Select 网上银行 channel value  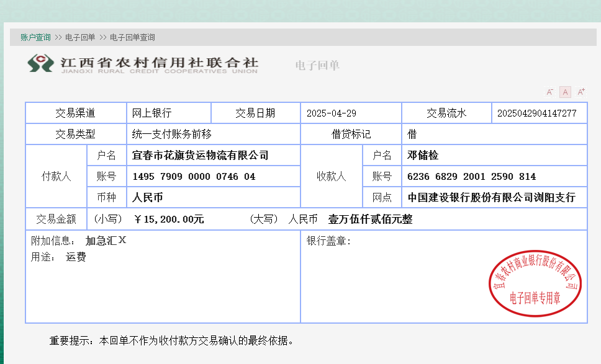[x=151, y=113]
